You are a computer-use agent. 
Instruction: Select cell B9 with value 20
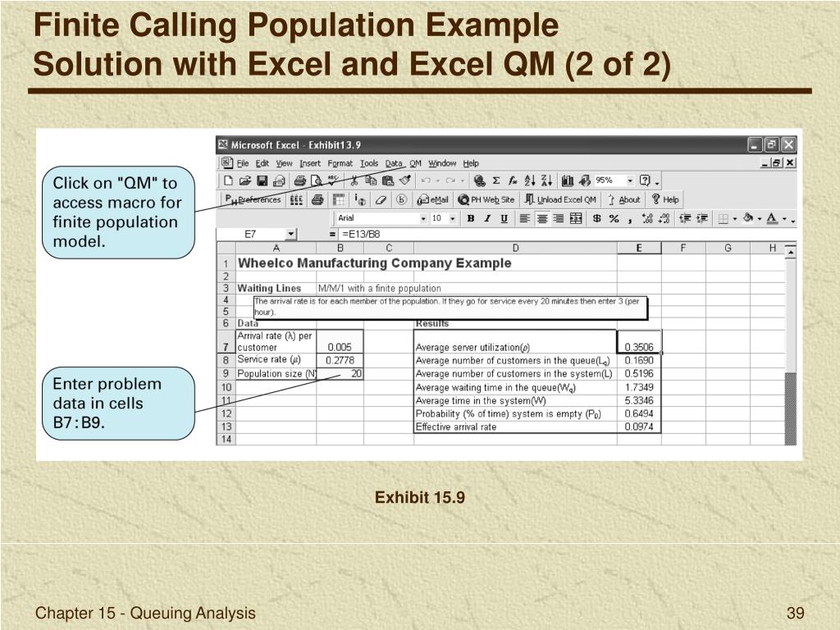click(x=340, y=374)
